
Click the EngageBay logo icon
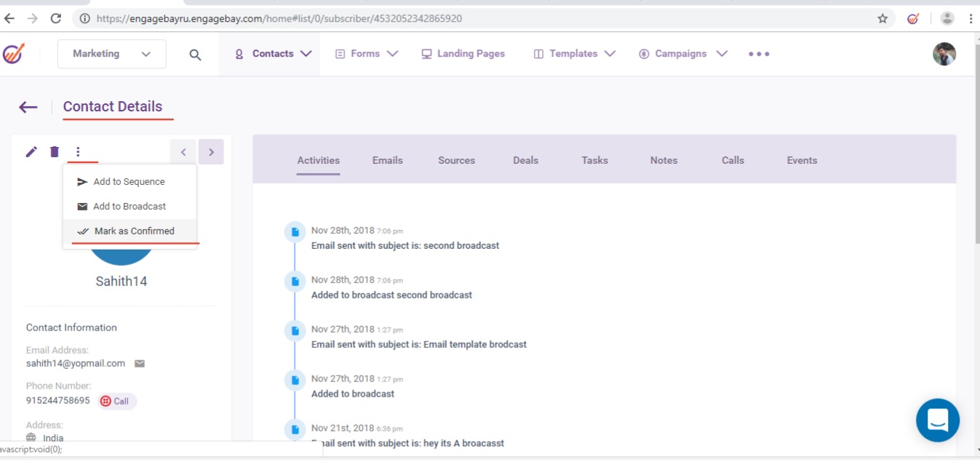tap(14, 54)
